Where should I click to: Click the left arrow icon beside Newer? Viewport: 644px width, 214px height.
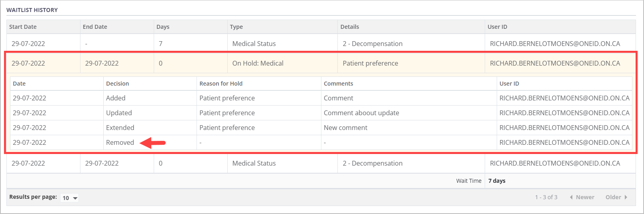click(571, 197)
